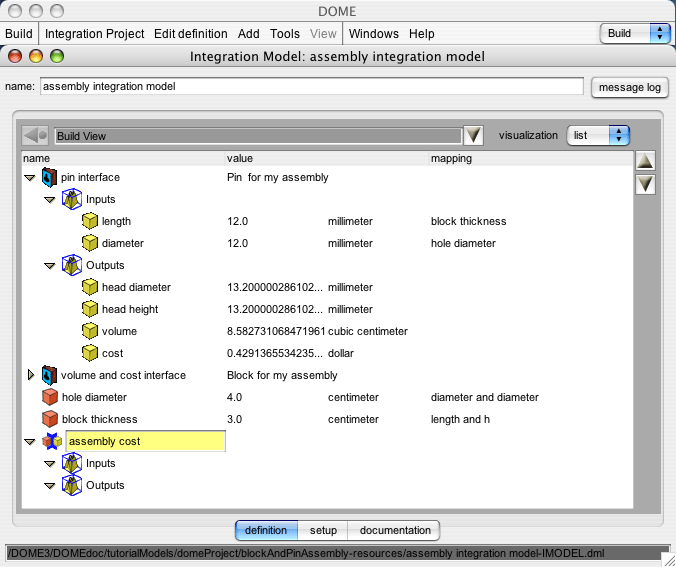Select the head height row label

tap(130, 309)
